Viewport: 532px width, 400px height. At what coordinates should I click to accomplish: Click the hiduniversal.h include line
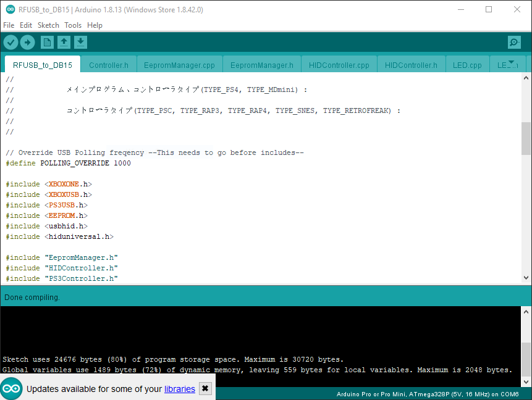click(x=59, y=236)
